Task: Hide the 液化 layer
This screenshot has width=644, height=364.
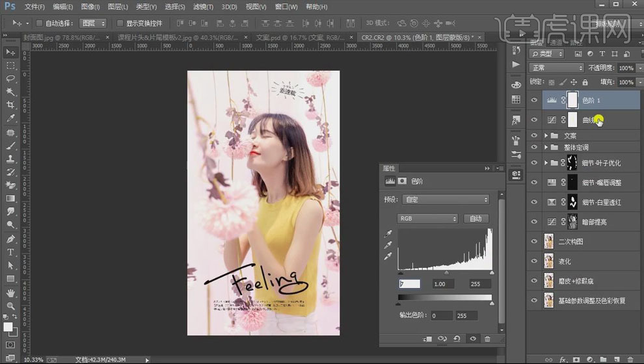Action: point(533,261)
